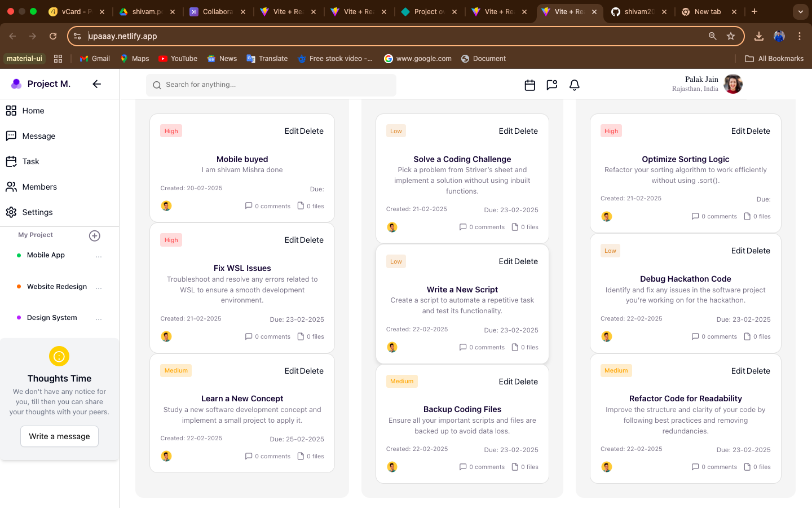Open options dots for Mobile App project
Image resolution: width=812 pixels, height=508 pixels.
(99, 256)
